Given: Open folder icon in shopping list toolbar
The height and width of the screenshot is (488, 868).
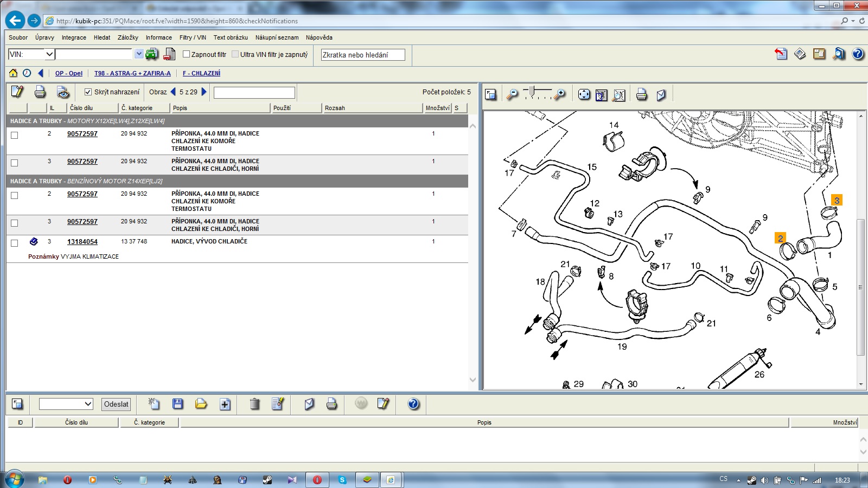Looking at the screenshot, I should coord(201,404).
